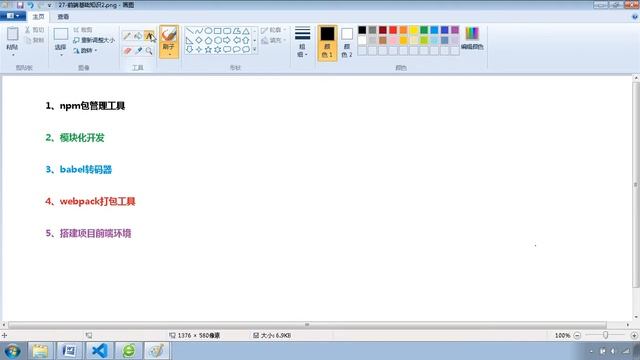Choose the Right arrow shape
The height and width of the screenshot is (360, 640).
227,40
